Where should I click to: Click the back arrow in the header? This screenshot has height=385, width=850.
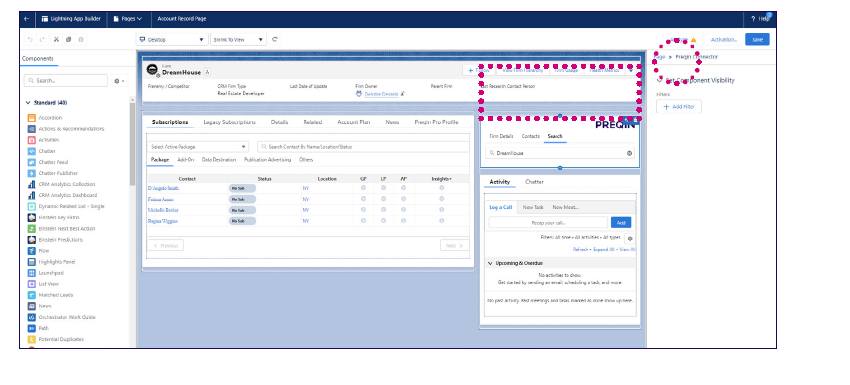click(x=27, y=19)
